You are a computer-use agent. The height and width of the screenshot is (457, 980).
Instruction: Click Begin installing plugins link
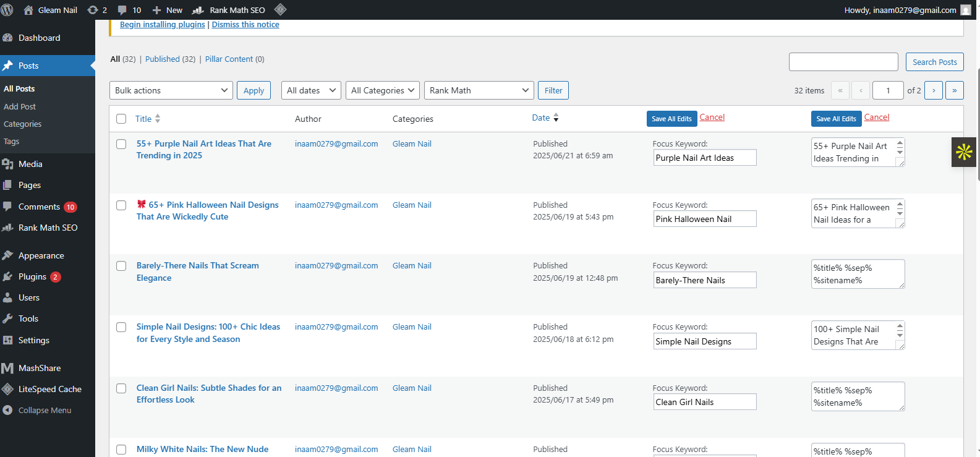click(x=163, y=24)
